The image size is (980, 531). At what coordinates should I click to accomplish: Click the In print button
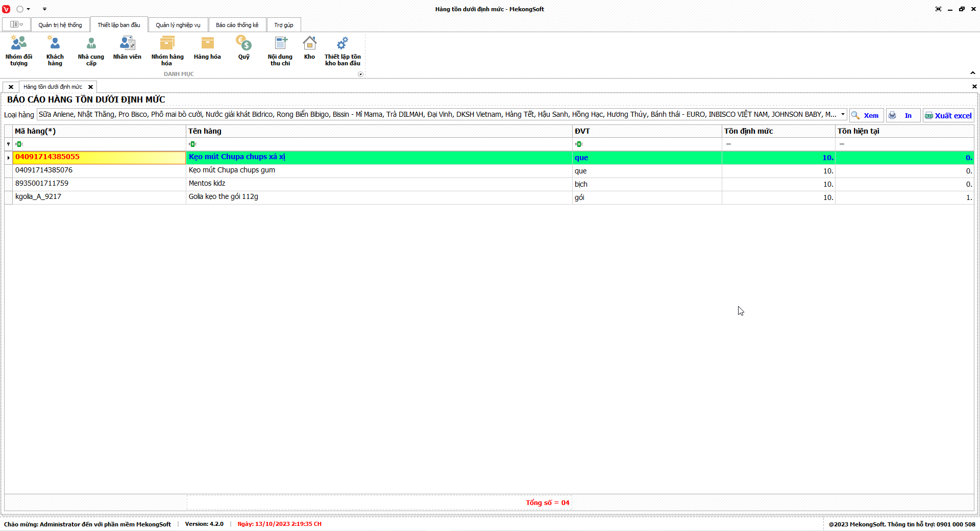(x=903, y=115)
